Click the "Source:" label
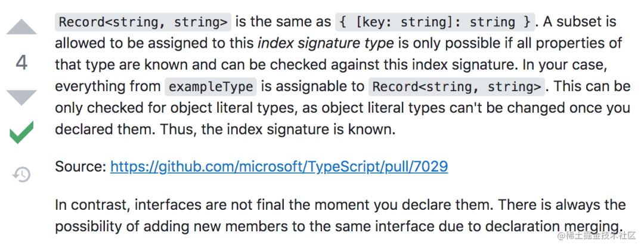Screen dimensions: 644x248 coord(80,167)
